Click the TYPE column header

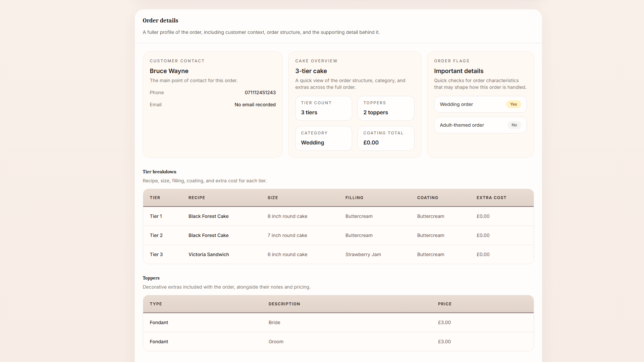coord(156,304)
